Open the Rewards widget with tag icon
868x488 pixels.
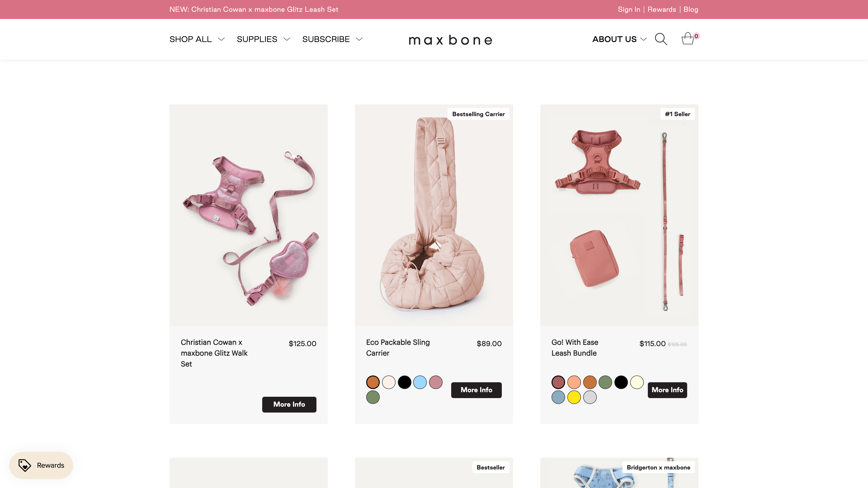(x=41, y=465)
